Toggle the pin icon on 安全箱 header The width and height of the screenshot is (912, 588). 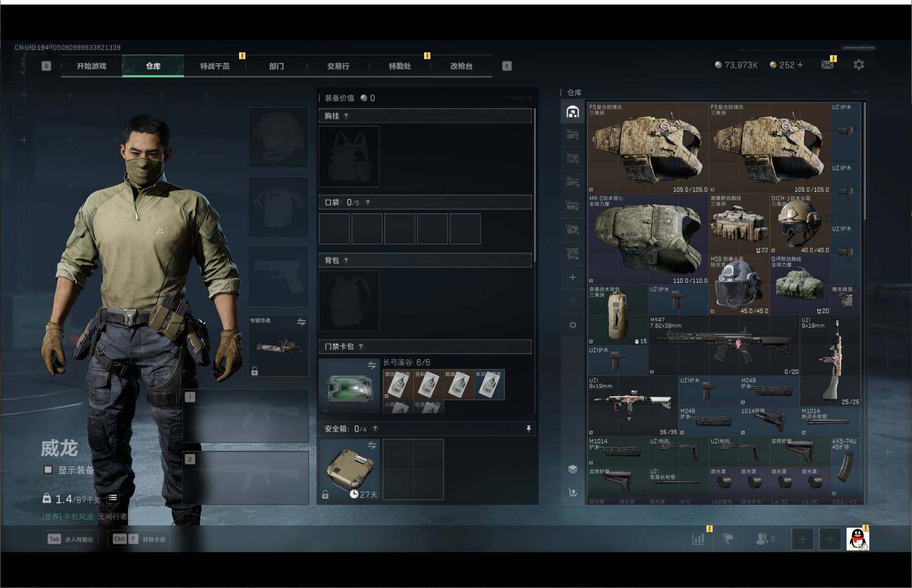[x=528, y=429]
